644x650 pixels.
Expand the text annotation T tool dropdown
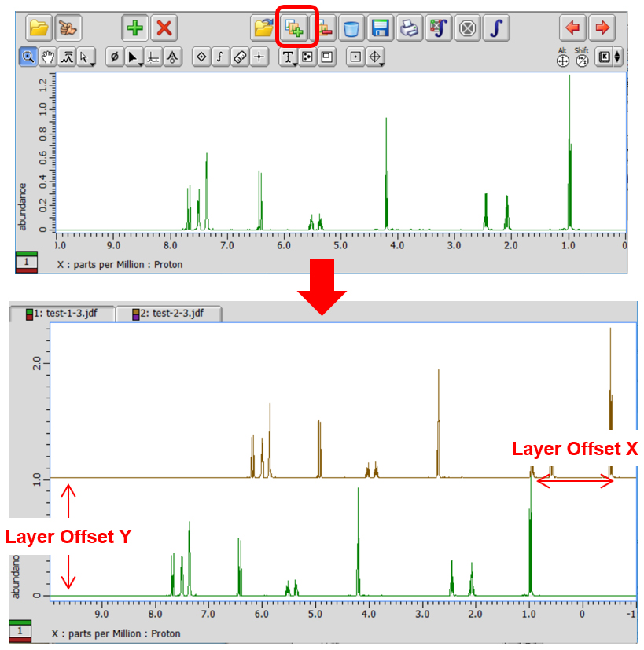(289, 57)
